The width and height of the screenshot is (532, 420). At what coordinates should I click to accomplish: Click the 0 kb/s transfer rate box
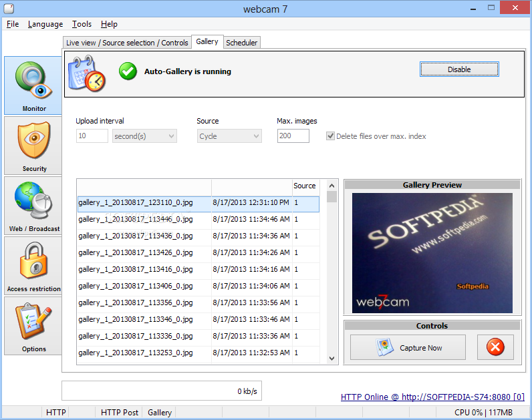point(162,391)
